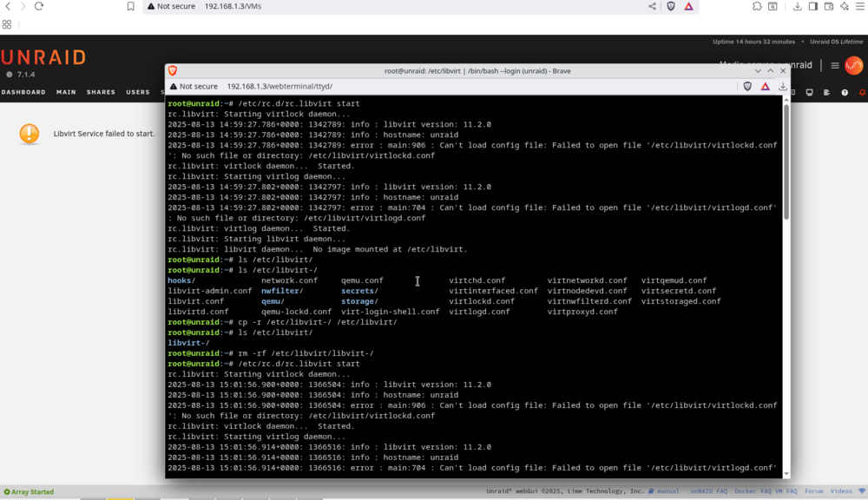
Task: Open the Unraid hamburger dropdown menu
Action: 835,65
